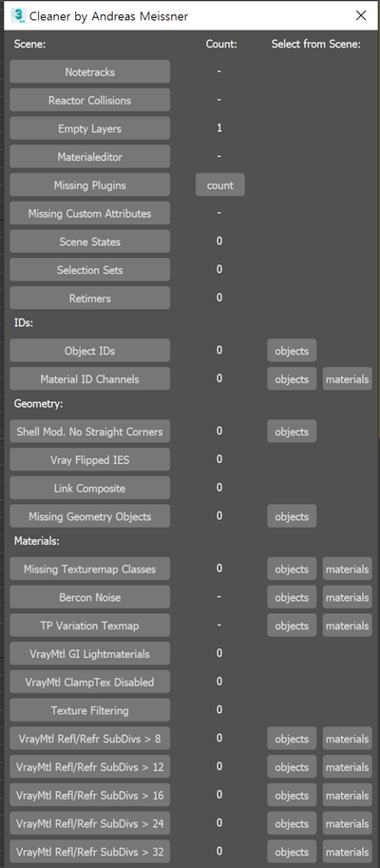Select materials with Material ID Channels

[348, 378]
